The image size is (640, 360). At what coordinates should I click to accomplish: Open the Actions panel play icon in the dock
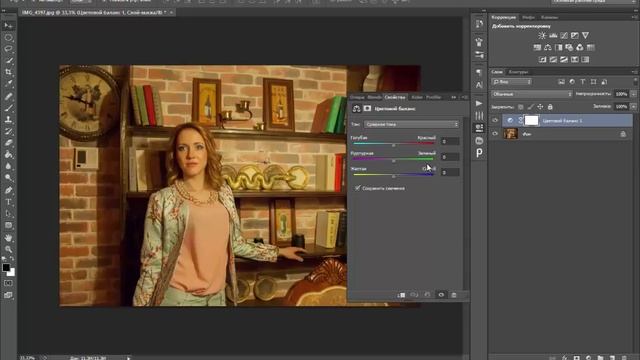(479, 103)
